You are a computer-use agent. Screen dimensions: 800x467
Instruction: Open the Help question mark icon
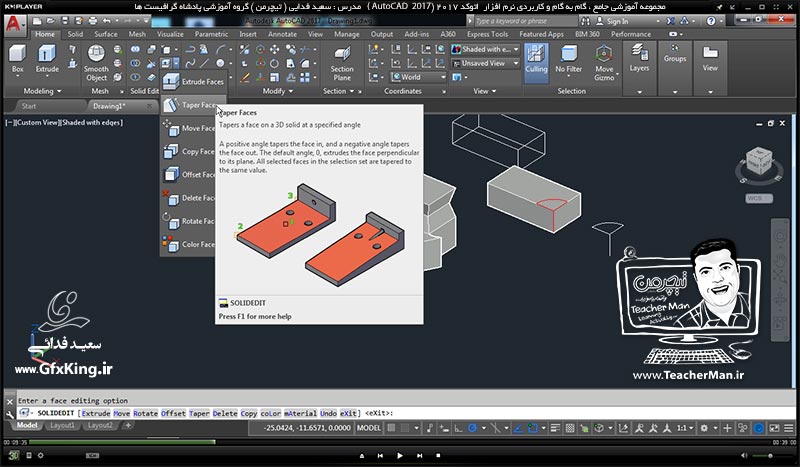tap(711, 21)
